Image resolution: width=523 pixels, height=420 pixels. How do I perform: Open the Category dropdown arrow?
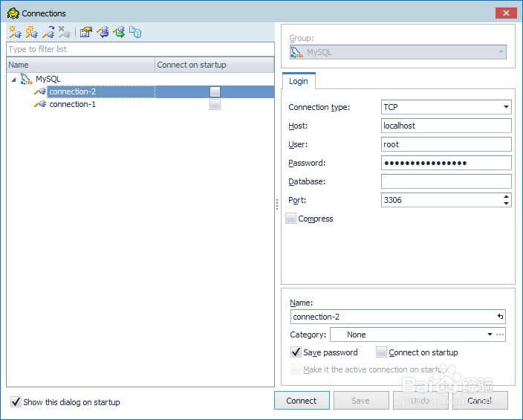coord(490,335)
